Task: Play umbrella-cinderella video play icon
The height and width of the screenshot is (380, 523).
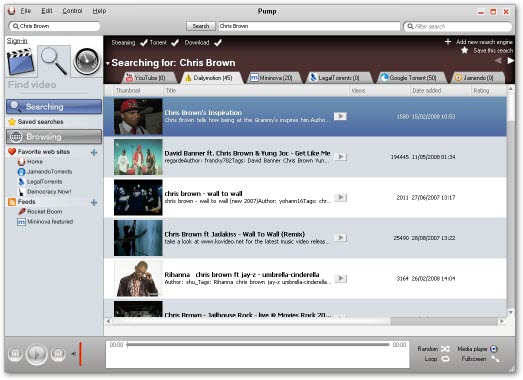Action: click(x=340, y=278)
